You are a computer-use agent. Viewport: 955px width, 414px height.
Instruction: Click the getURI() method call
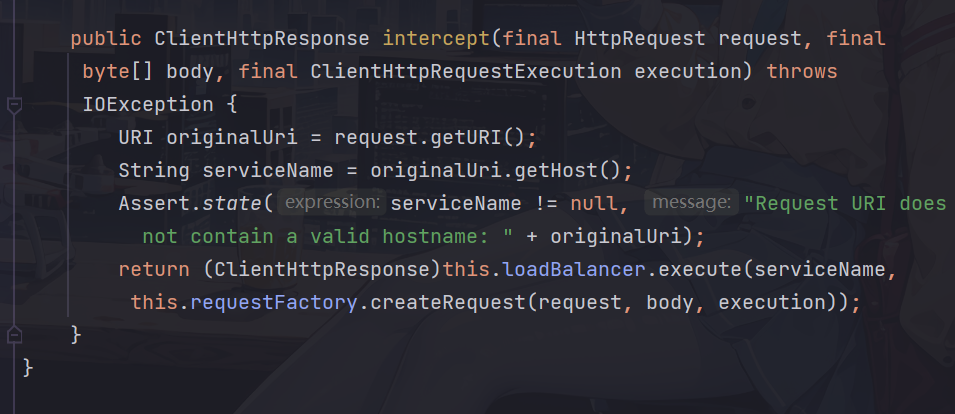pyautogui.click(x=477, y=138)
